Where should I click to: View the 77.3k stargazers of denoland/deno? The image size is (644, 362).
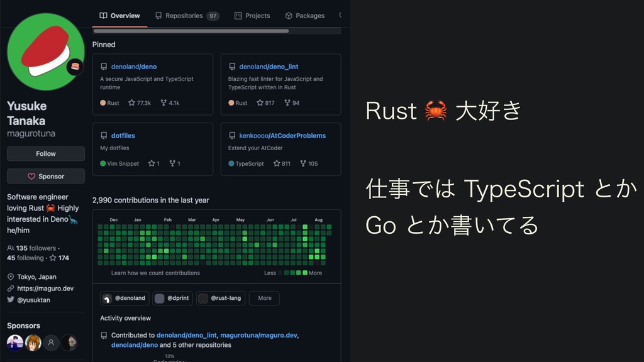[x=140, y=103]
